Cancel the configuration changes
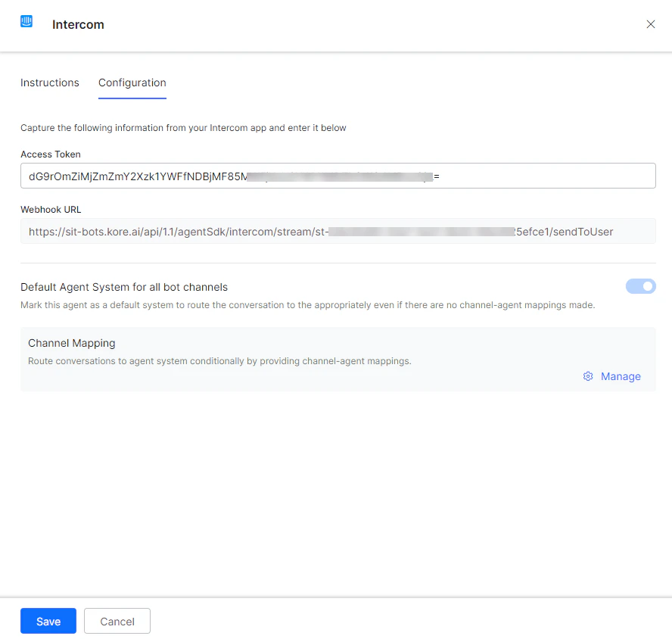Viewport: 672px width, 639px height. click(x=117, y=621)
